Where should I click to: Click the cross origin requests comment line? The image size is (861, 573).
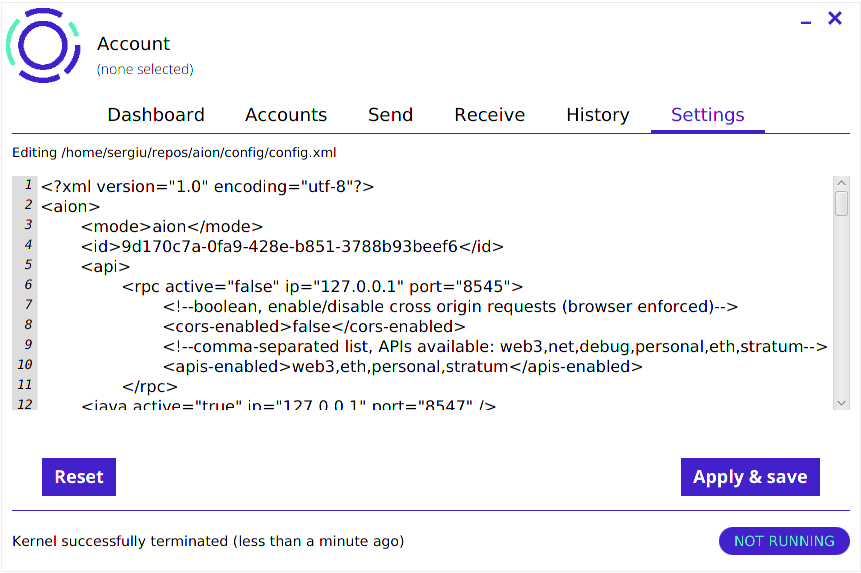click(x=450, y=306)
